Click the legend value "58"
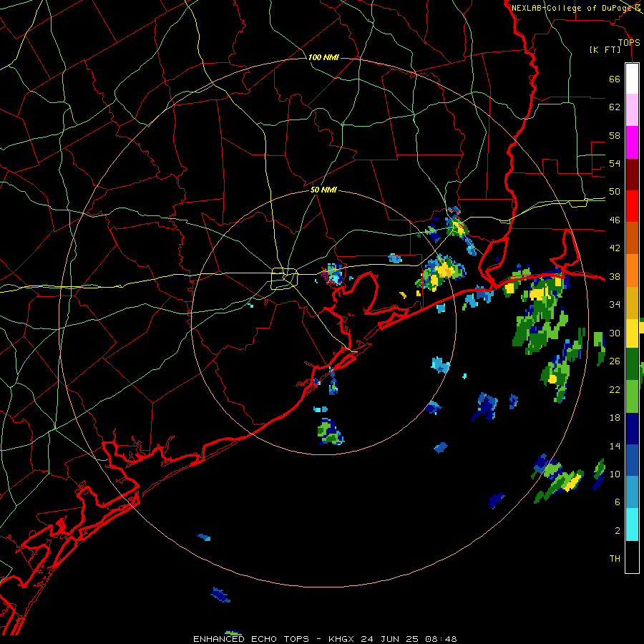Screen dimensions: 644x644 click(615, 135)
